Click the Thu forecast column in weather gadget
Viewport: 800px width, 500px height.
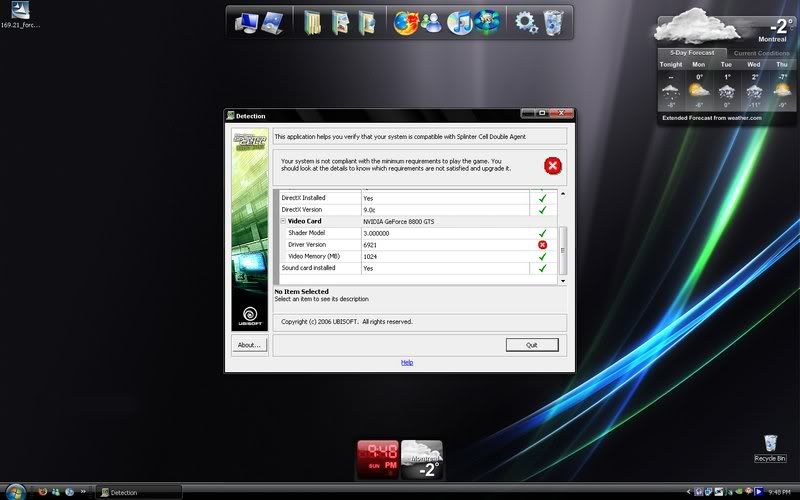click(x=782, y=84)
